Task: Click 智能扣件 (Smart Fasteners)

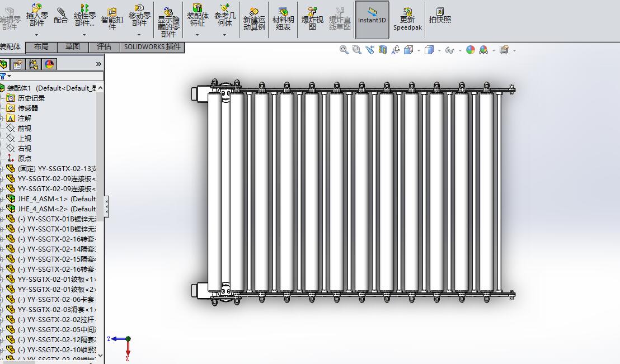Action: click(112, 18)
